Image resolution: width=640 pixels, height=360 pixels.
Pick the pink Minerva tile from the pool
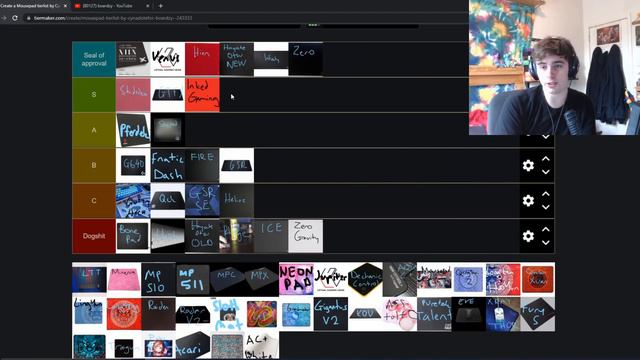tap(124, 280)
